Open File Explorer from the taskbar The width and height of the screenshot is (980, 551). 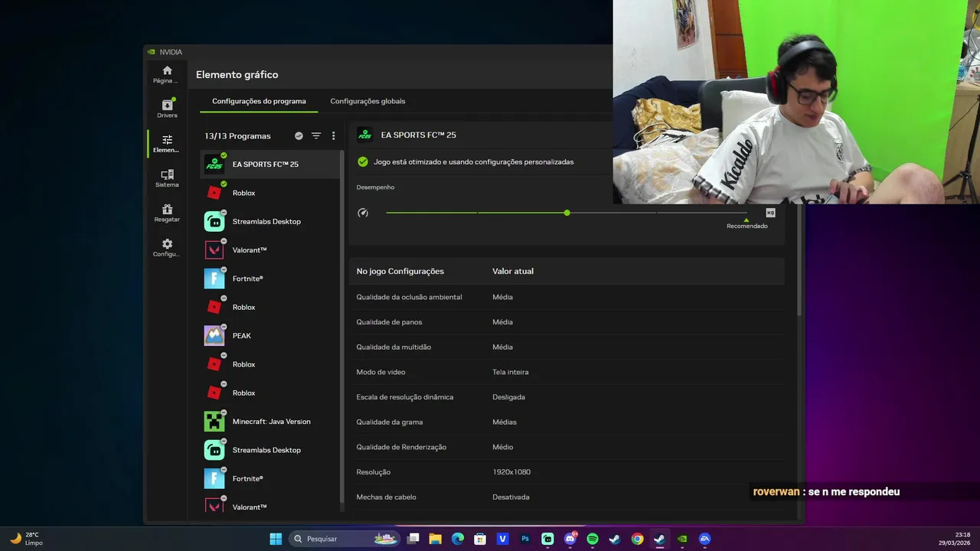pos(435,539)
